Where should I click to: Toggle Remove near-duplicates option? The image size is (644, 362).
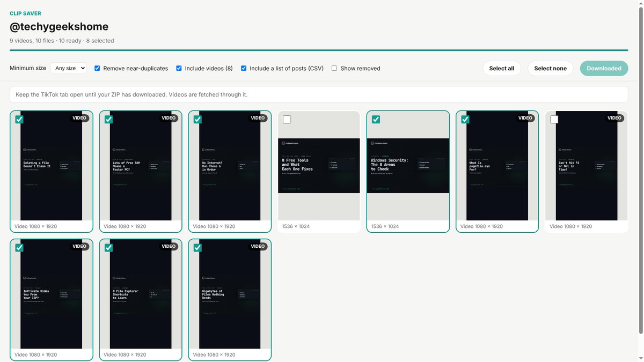coord(97,68)
